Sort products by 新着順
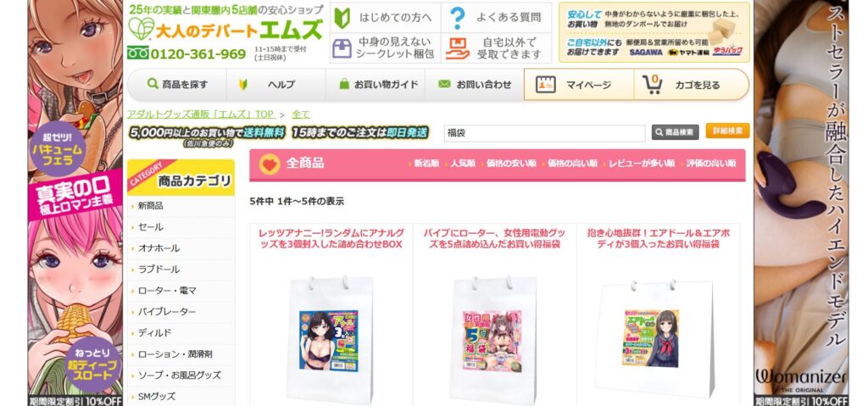Image resolution: width=868 pixels, height=406 pixels. pos(426,164)
